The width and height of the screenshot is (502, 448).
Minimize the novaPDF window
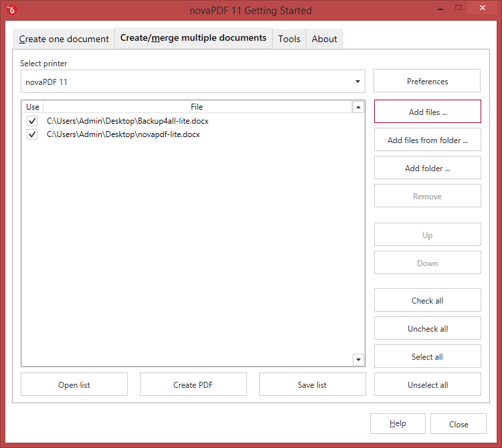click(x=440, y=9)
